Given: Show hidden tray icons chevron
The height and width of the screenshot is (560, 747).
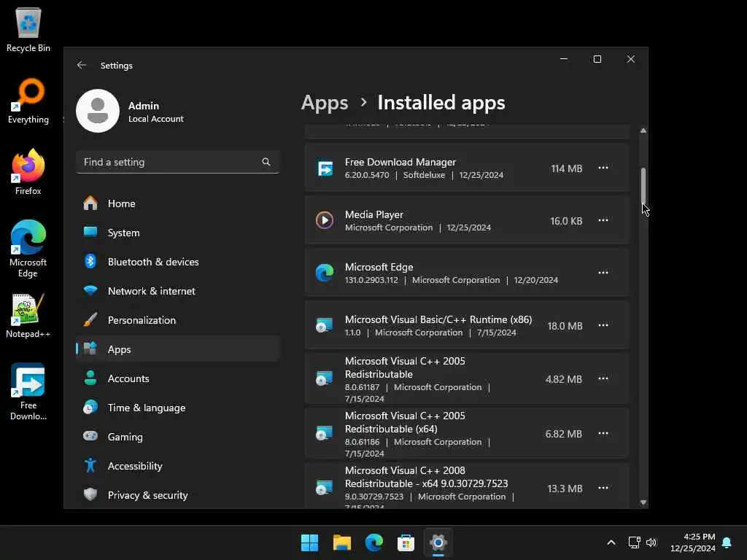Looking at the screenshot, I should [611, 542].
